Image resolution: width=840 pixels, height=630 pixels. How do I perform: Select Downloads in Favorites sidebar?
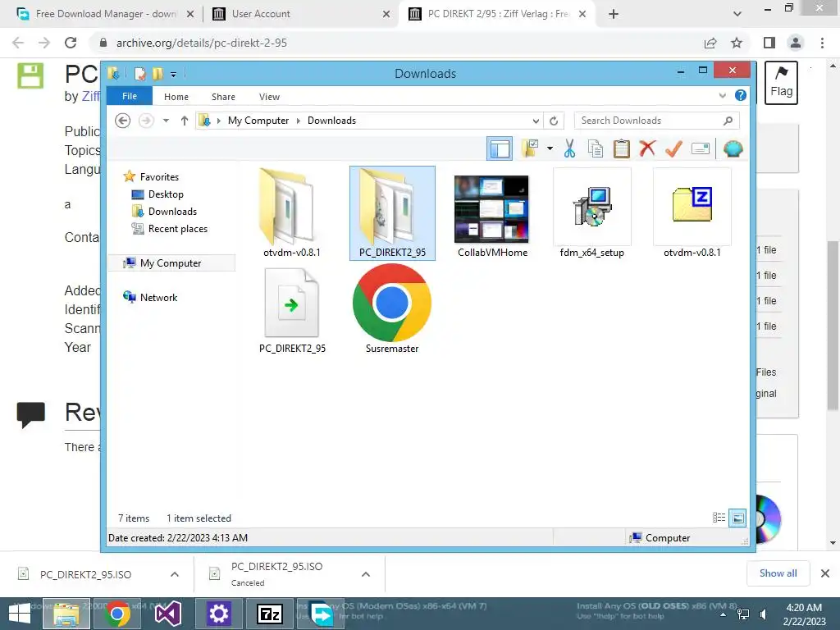click(172, 211)
